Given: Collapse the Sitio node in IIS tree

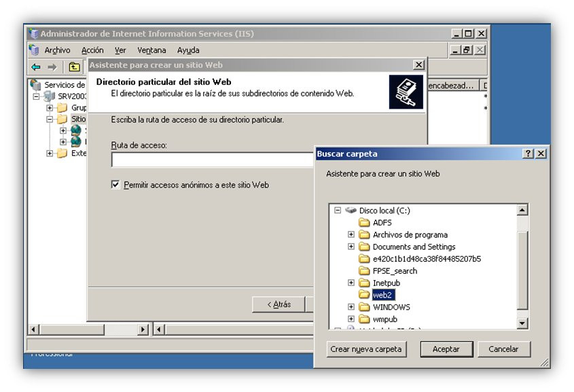Looking at the screenshot, I should coord(50,120).
